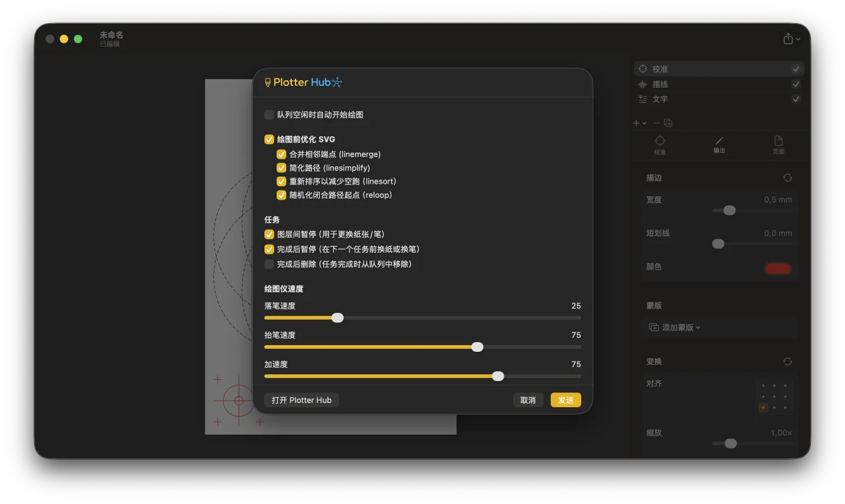Click the 0,5 mm width value
Image resolution: width=845 pixels, height=504 pixels.
coord(778,200)
